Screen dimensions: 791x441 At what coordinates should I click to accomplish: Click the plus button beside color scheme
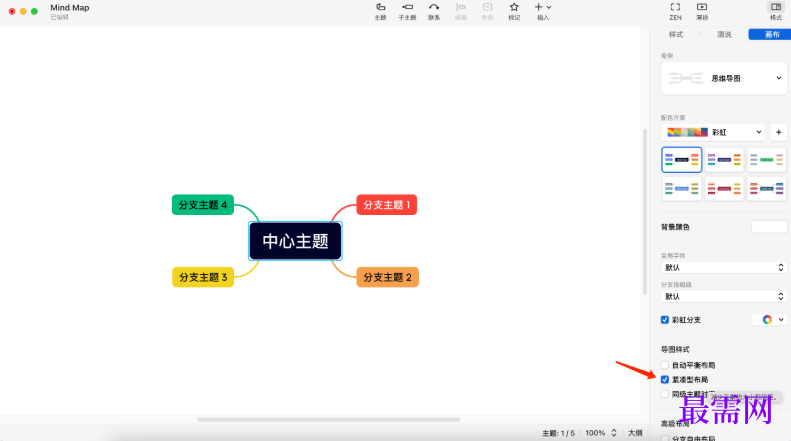[x=778, y=132]
